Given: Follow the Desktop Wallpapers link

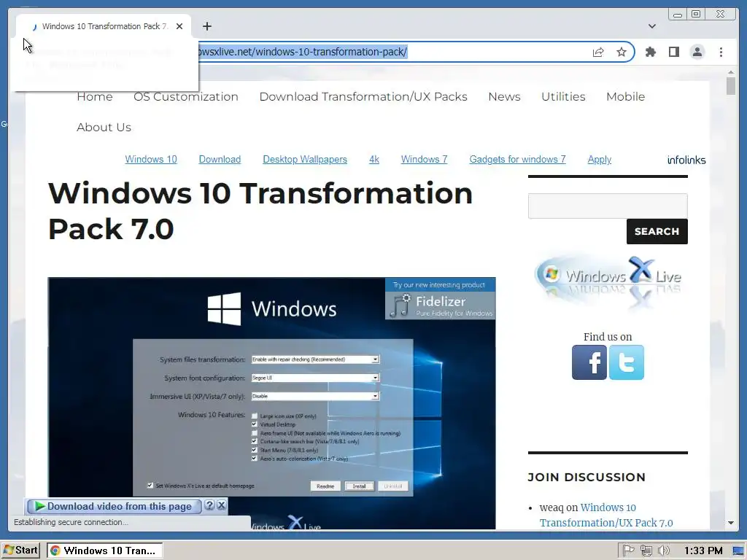Looking at the screenshot, I should [x=305, y=160].
